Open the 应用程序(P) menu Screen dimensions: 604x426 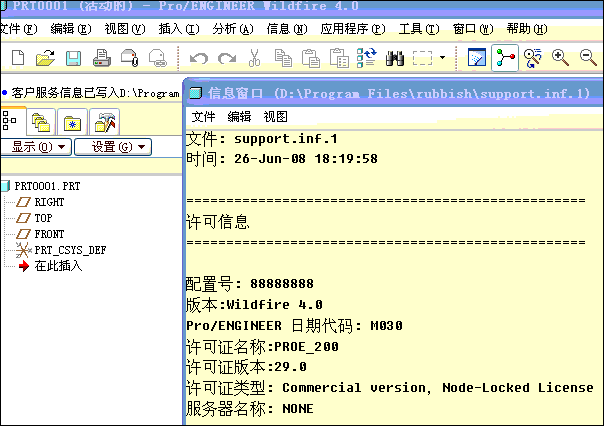coord(353,29)
